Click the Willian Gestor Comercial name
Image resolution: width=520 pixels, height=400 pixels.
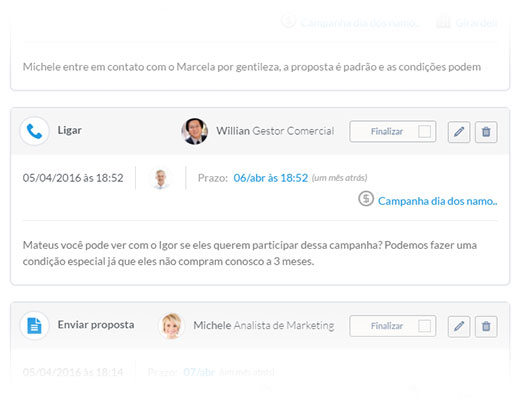click(x=275, y=131)
